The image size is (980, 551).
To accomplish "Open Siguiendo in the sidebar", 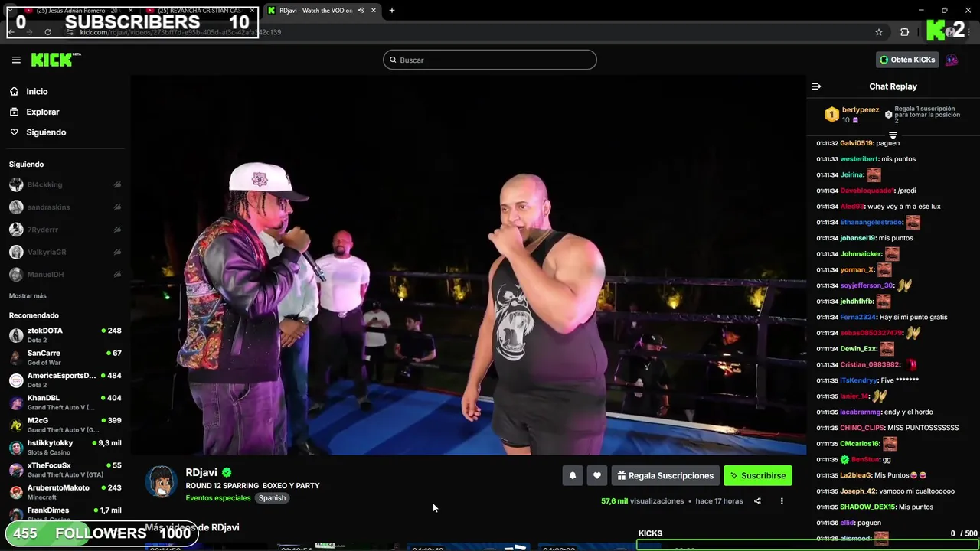I will point(38,132).
